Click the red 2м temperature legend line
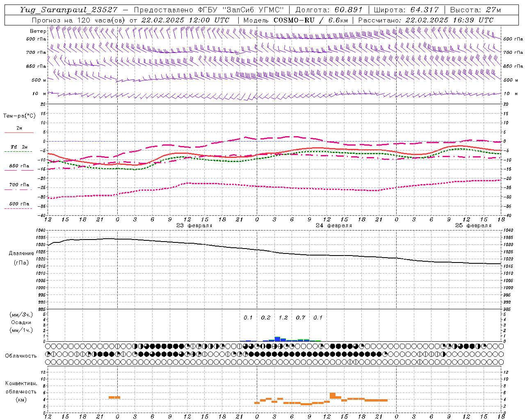The width and height of the screenshot is (525, 420). 19,132
